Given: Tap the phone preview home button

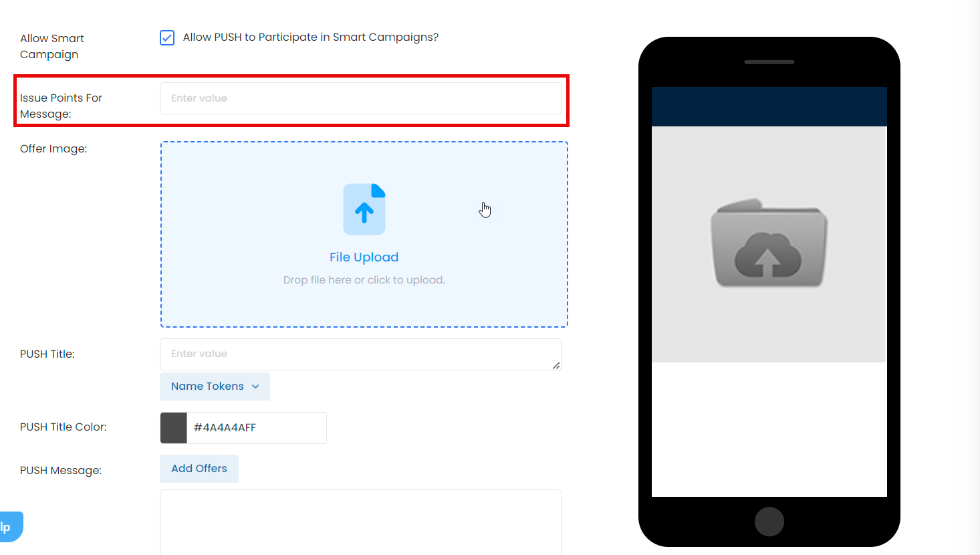Looking at the screenshot, I should pos(769,522).
